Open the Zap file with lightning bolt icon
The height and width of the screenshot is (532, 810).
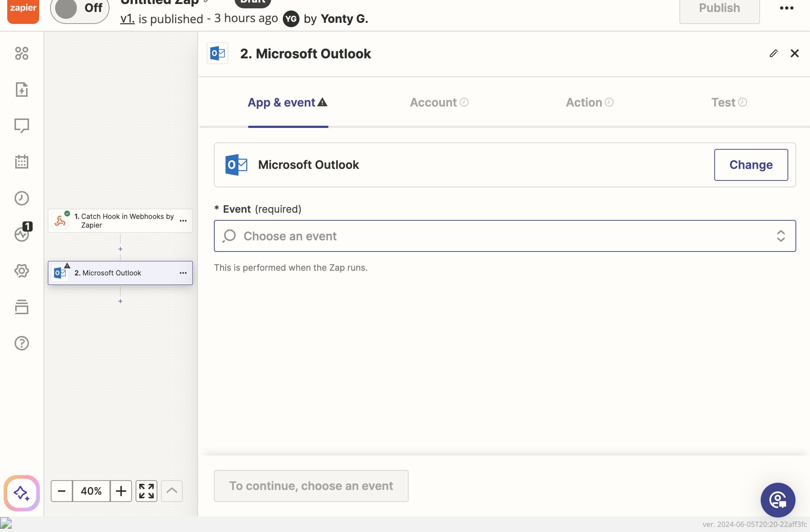coord(22,90)
